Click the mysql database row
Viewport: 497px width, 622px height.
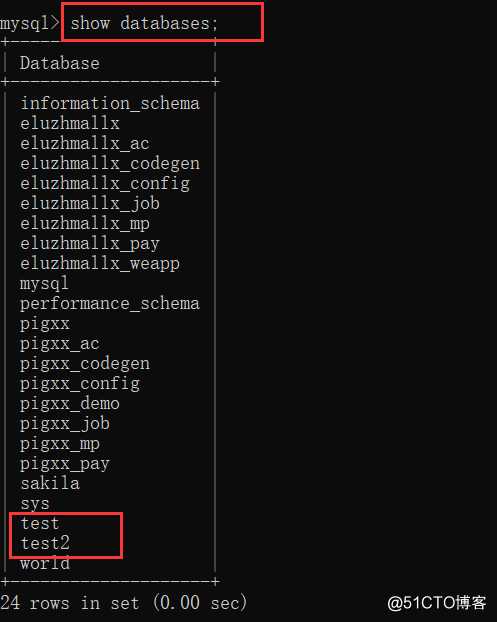[44, 284]
